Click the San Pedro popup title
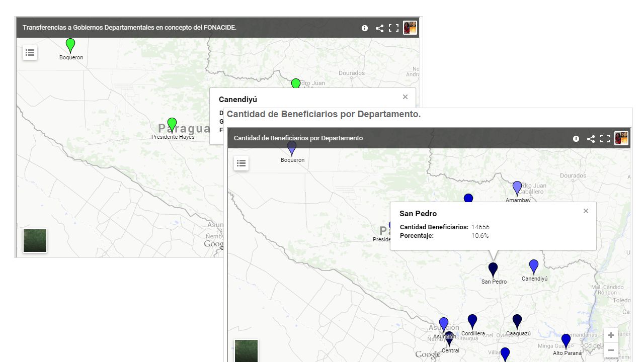Viewport: 644px width, 362px height. coord(418,214)
